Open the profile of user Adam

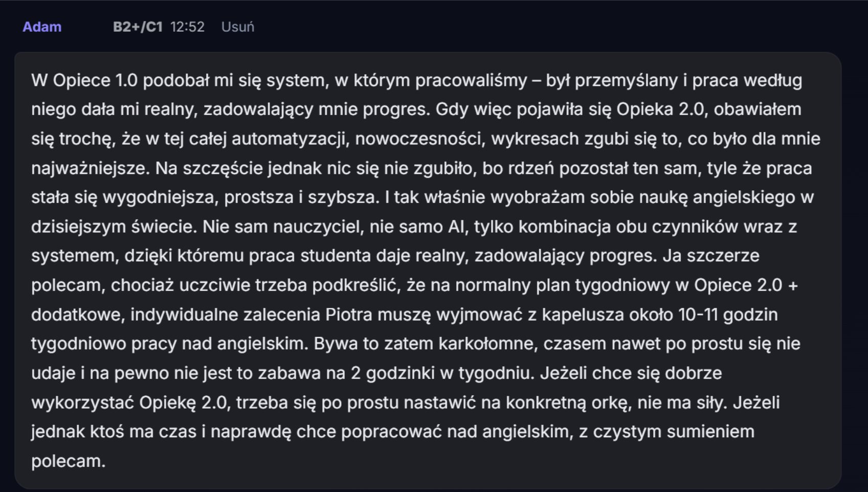pyautogui.click(x=42, y=27)
